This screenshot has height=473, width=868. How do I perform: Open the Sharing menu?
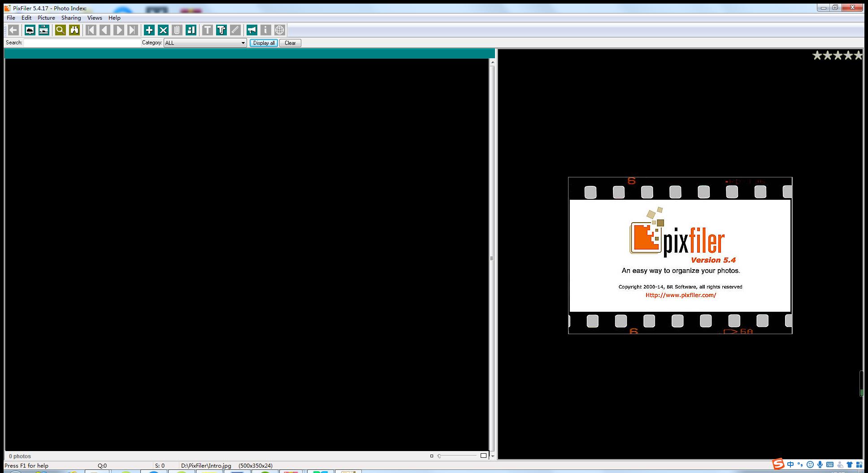pyautogui.click(x=71, y=18)
